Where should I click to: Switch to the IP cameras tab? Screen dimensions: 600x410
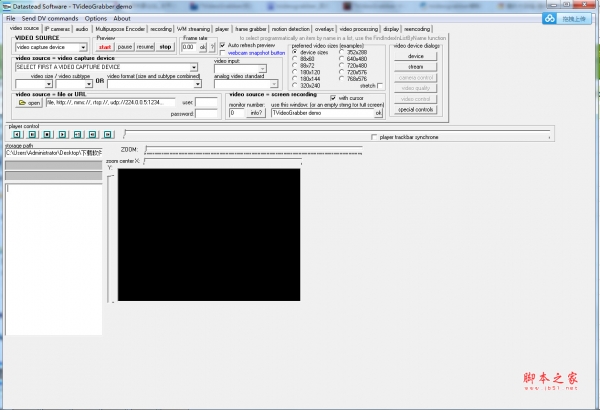coord(57,29)
